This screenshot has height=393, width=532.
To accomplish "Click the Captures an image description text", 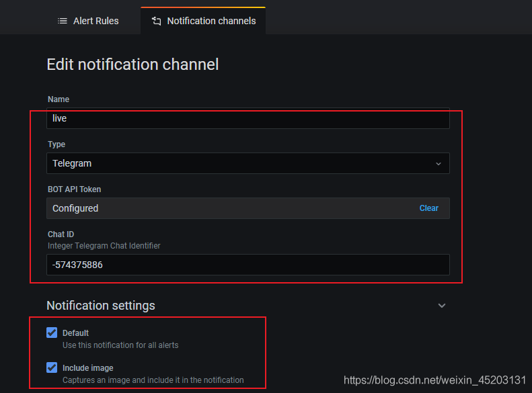I will [x=153, y=380].
